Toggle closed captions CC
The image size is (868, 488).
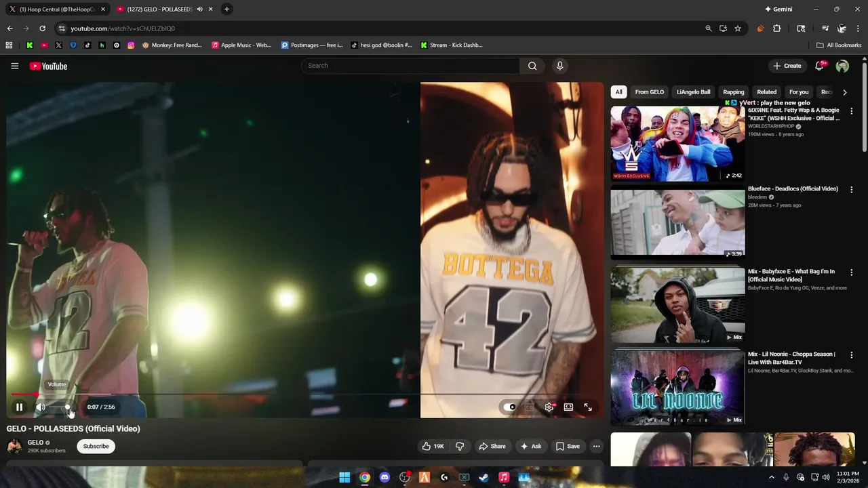(x=530, y=407)
